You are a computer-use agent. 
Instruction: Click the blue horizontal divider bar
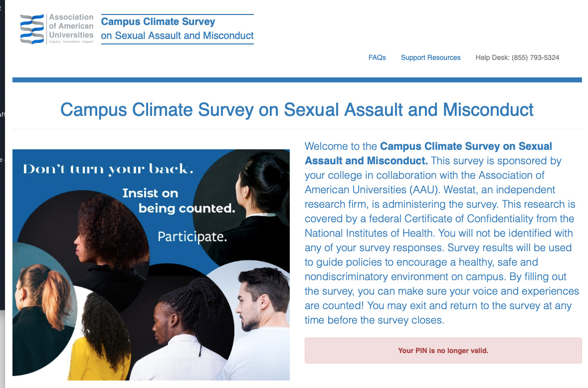pos(297,80)
